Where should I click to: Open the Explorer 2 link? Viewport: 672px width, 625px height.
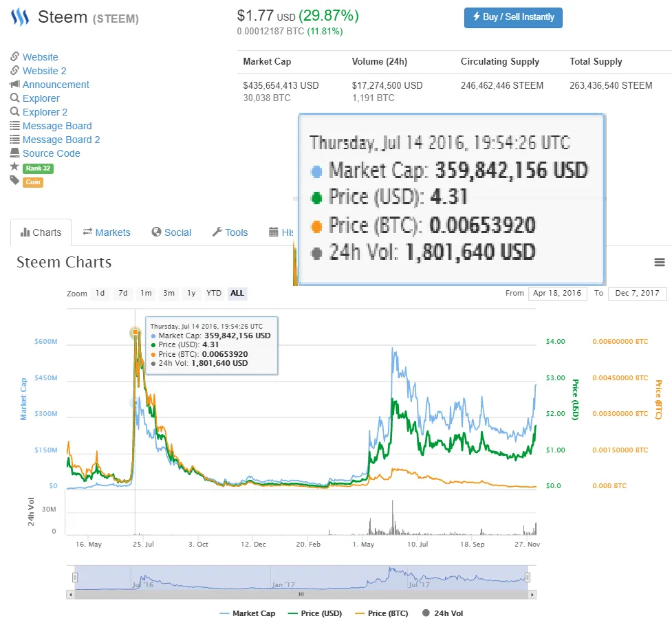click(45, 112)
